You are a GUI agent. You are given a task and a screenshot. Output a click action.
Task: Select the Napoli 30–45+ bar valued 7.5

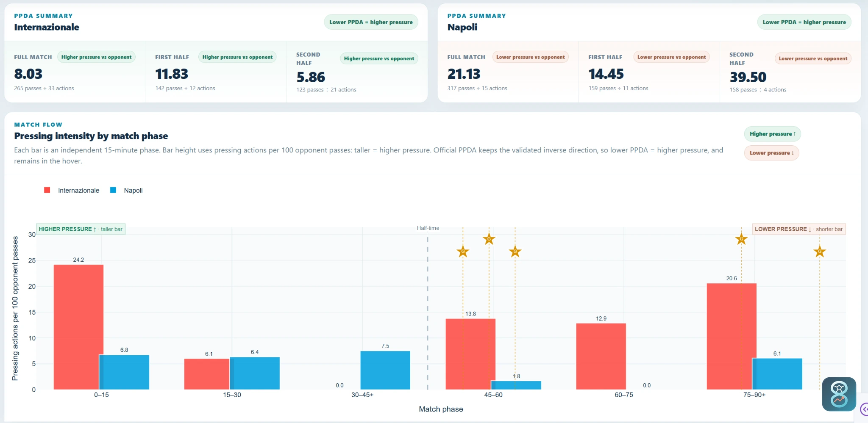click(385, 370)
